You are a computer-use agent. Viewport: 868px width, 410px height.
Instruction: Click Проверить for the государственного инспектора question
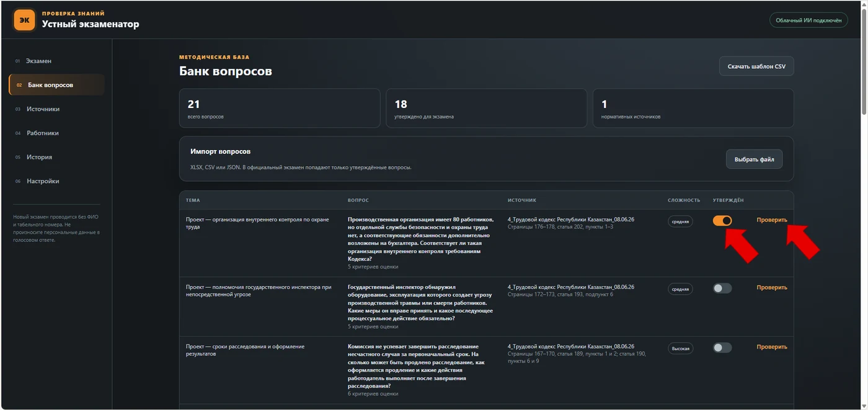tap(772, 287)
